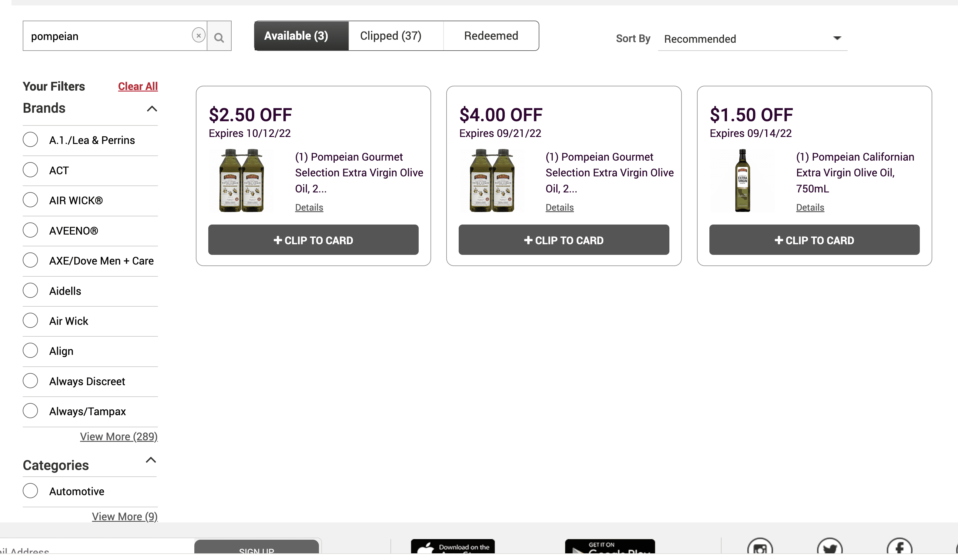Clip the $4.00 OFF coupon to card
Screen dimensions: 958x560
pyautogui.click(x=564, y=240)
